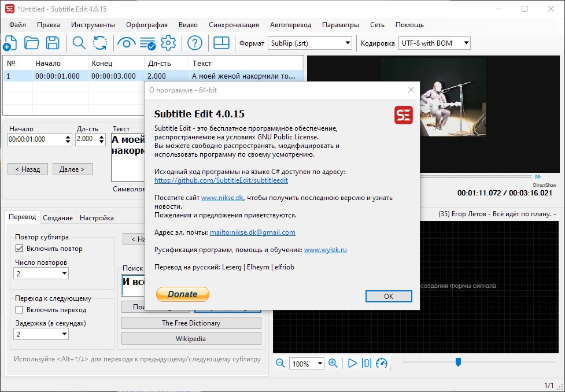The height and width of the screenshot is (392, 565).
Task: Expand the 'Число повторов' dropdown
Action: click(x=41, y=273)
